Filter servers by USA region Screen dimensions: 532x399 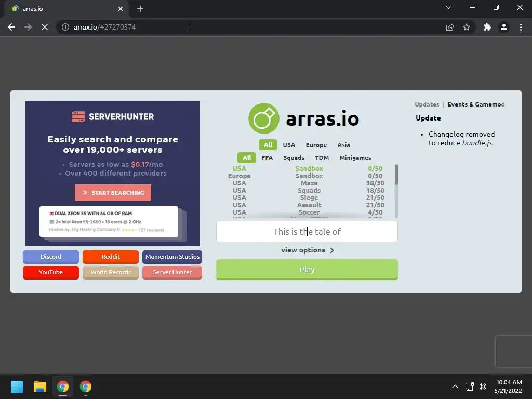(x=289, y=145)
